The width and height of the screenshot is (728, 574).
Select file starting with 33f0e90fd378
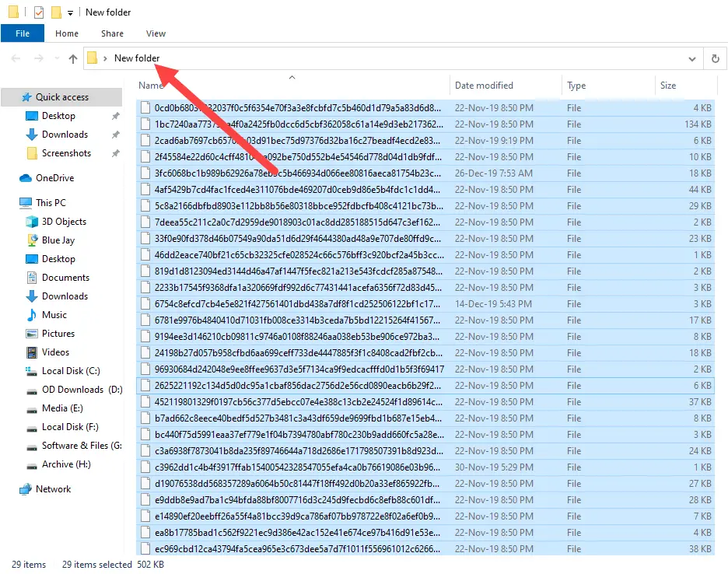(x=425, y=238)
